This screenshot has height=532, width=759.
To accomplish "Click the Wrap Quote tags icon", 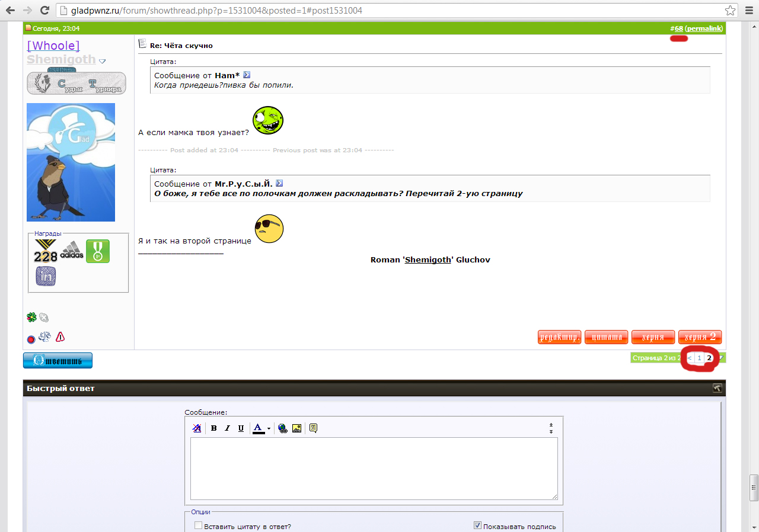I will click(313, 428).
